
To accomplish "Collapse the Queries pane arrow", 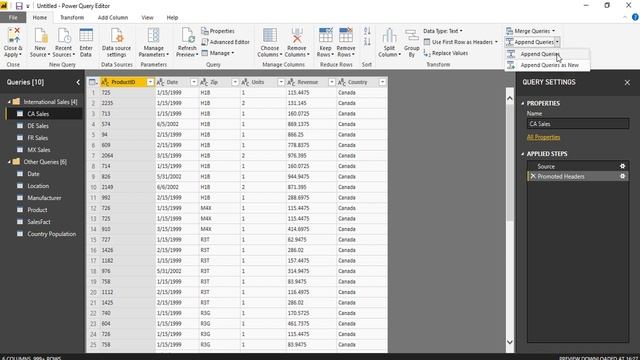I will (78, 82).
